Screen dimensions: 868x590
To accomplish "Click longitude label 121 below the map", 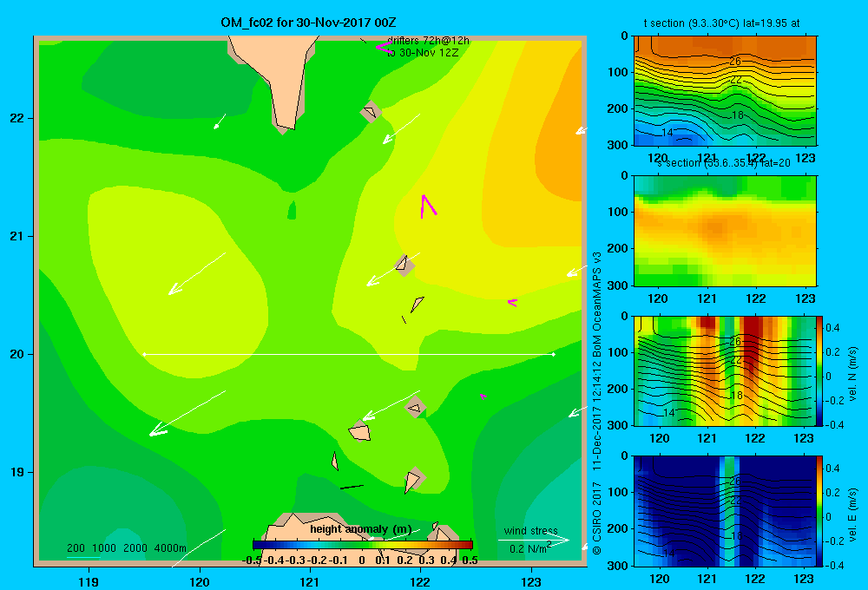I will (x=310, y=581).
